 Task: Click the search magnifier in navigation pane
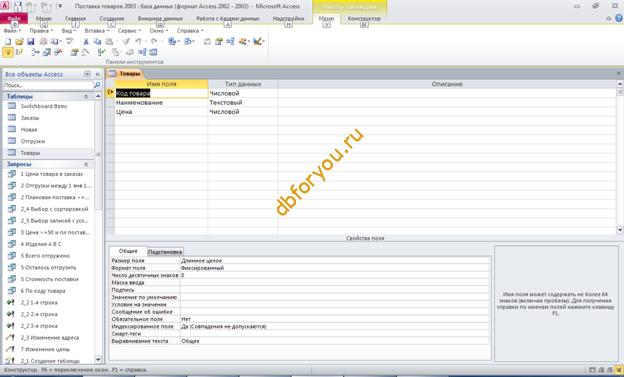[x=97, y=85]
